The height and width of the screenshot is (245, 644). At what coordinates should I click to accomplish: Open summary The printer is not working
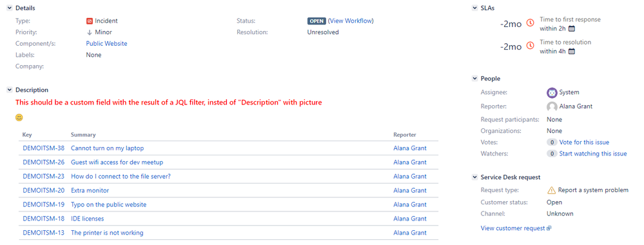point(107,233)
